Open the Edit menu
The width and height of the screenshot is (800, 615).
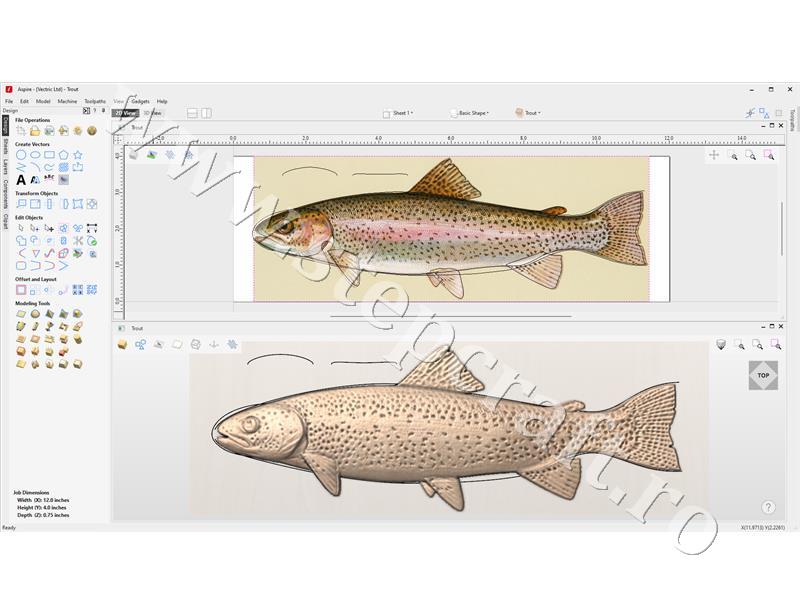click(24, 101)
